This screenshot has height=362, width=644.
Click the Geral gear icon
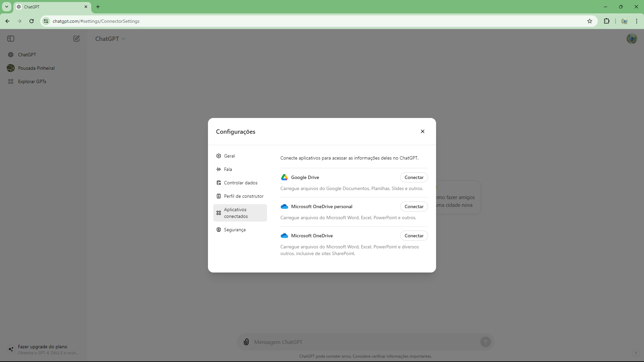tap(219, 156)
